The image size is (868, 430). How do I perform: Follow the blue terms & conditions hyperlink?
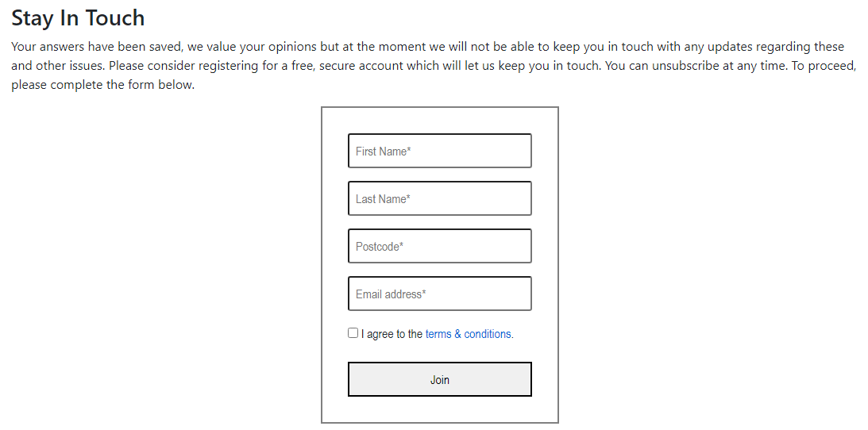(469, 334)
